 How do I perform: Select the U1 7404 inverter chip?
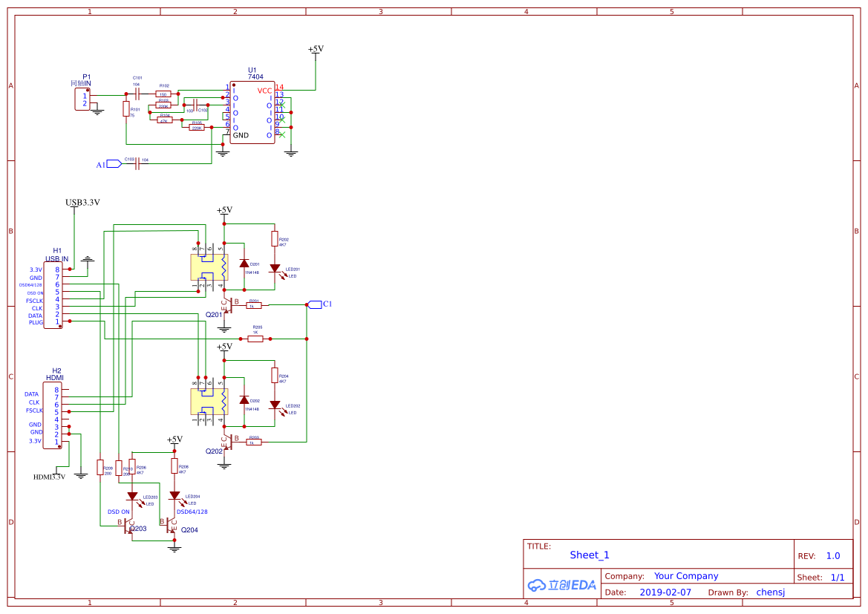coord(252,113)
